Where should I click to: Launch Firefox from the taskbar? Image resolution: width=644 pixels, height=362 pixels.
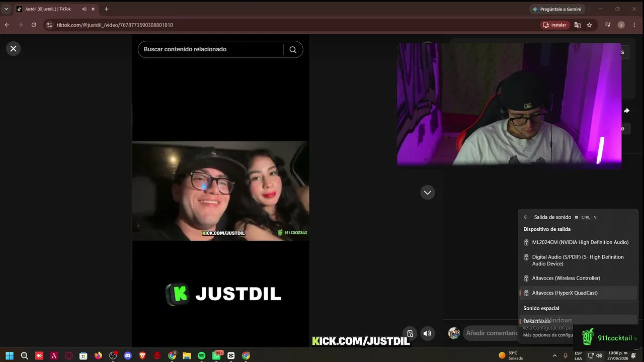(98, 355)
